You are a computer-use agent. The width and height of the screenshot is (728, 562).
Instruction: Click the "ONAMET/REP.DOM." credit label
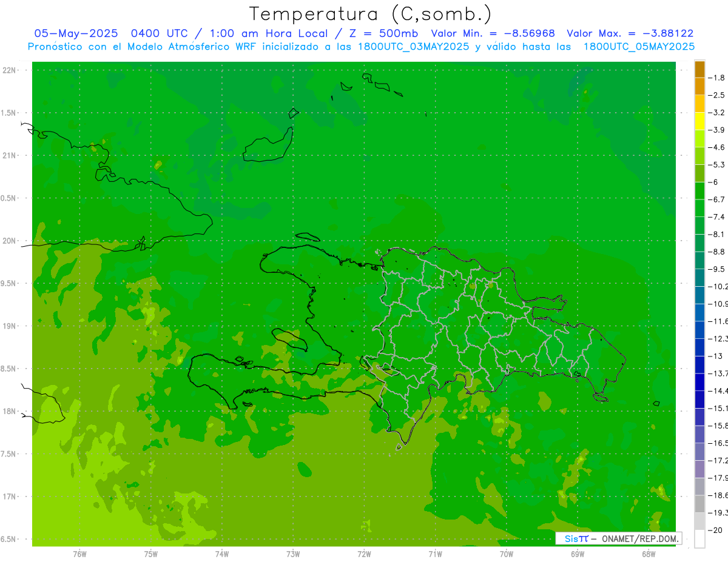(640, 538)
